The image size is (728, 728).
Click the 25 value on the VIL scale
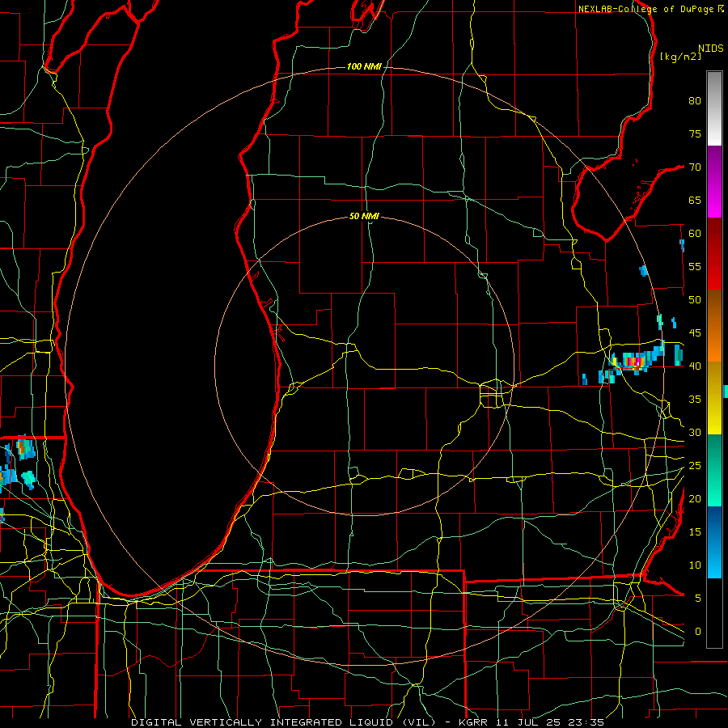coord(695,465)
